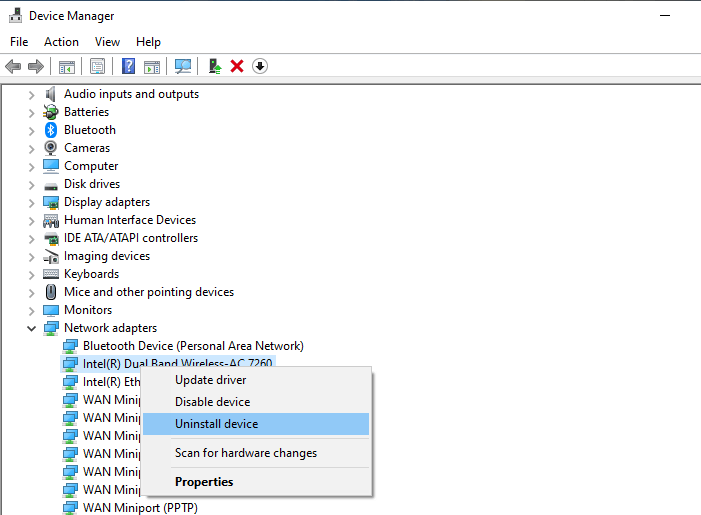Expand the Batteries node
Screen dimensions: 701x515
31,113
